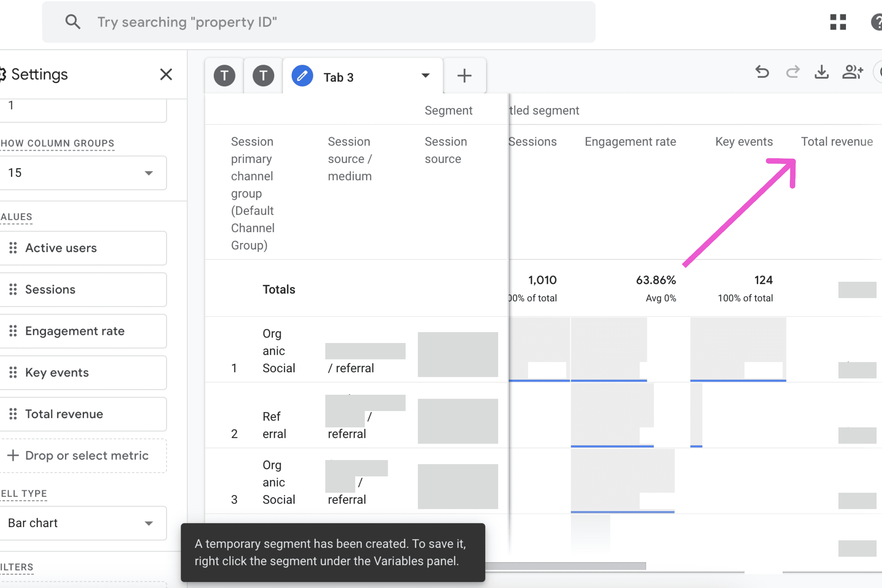Screen dimensions: 882x588
Task: Open column groups dropdown showing 15
Action: pyautogui.click(x=82, y=173)
